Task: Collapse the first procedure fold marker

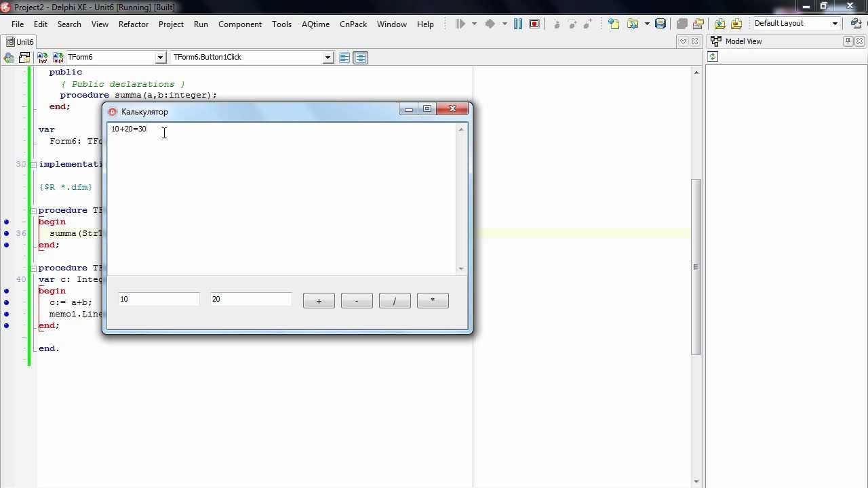Action: coord(34,210)
